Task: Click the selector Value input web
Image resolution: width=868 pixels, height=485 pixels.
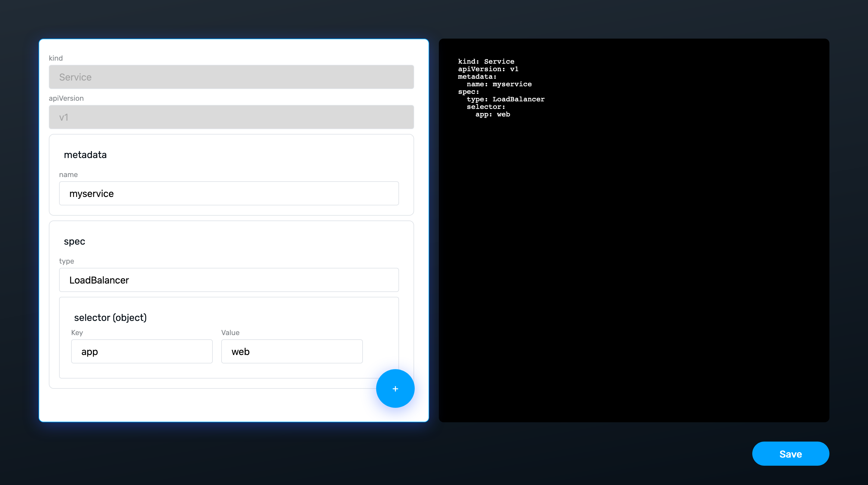Action: (x=291, y=351)
